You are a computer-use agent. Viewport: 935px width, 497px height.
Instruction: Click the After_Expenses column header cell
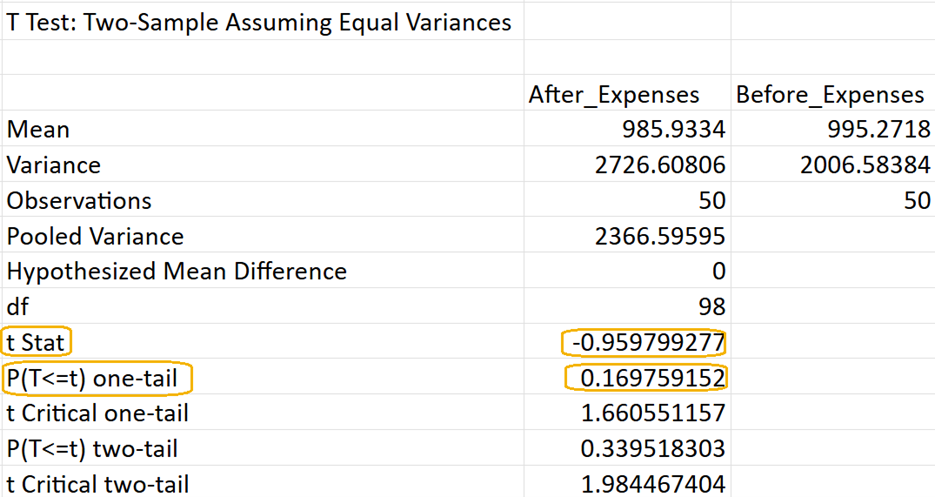614,94
